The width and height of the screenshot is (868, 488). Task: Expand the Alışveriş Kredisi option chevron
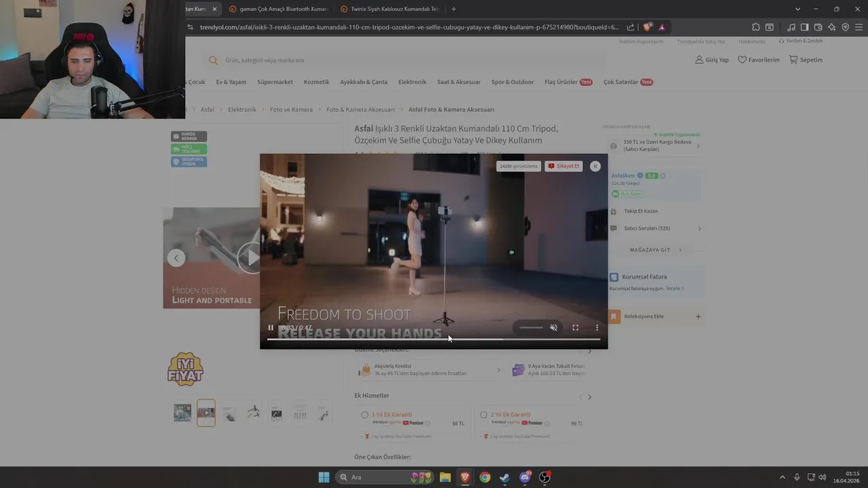498,370
